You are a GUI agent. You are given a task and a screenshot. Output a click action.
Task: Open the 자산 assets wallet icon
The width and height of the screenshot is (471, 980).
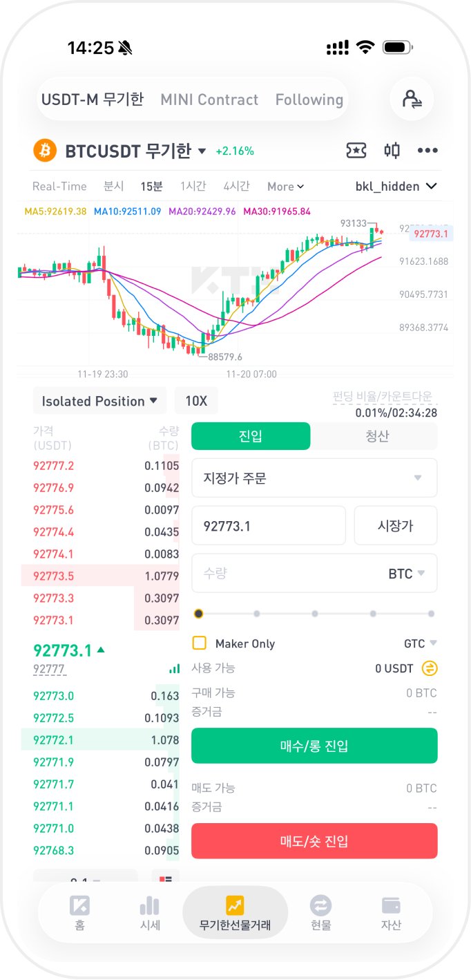pyautogui.click(x=391, y=912)
